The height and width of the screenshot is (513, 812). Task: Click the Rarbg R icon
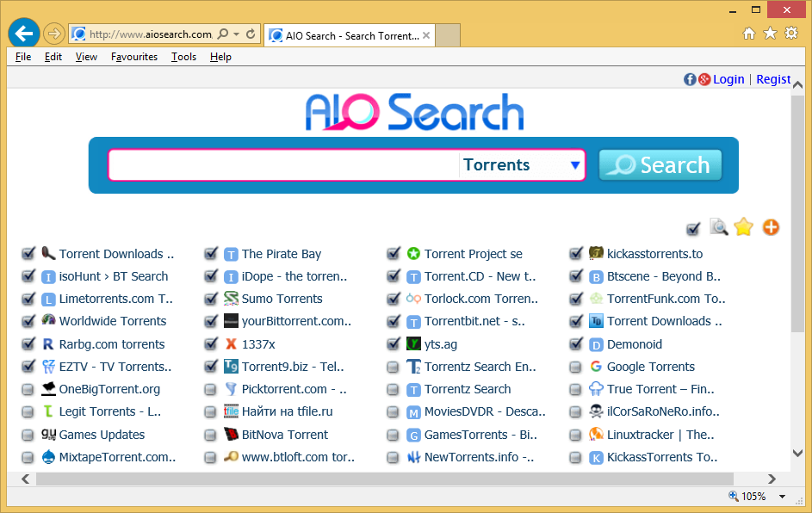pos(48,344)
